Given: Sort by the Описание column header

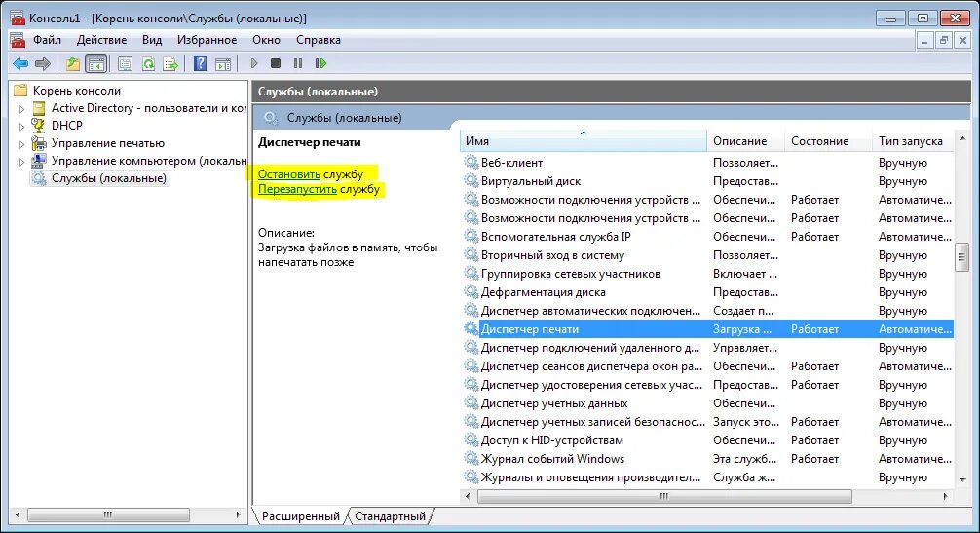Looking at the screenshot, I should point(745,141).
